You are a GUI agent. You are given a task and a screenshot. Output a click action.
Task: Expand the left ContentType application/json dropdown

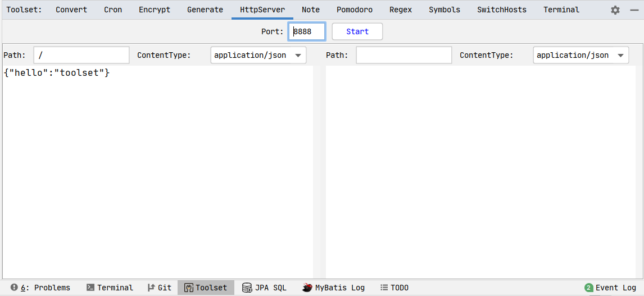point(258,55)
